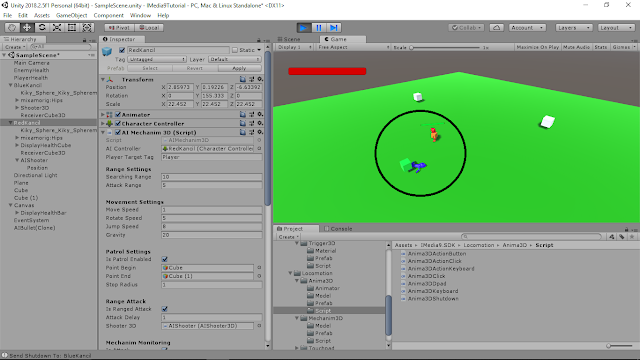Screen dimensions: 640x360
Task: Uncheck Is Ranged Attack
Action: (164, 309)
